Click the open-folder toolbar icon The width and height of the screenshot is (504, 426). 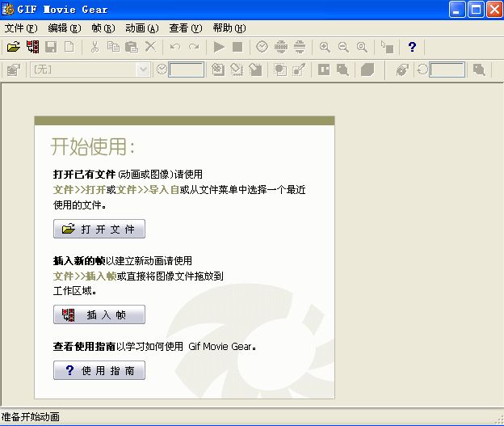point(14,47)
